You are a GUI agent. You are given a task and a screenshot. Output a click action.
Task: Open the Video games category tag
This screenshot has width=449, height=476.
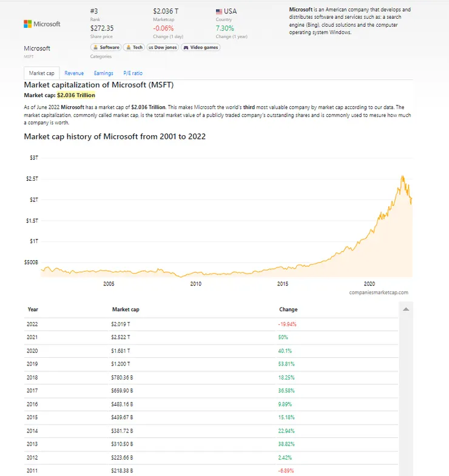point(201,47)
